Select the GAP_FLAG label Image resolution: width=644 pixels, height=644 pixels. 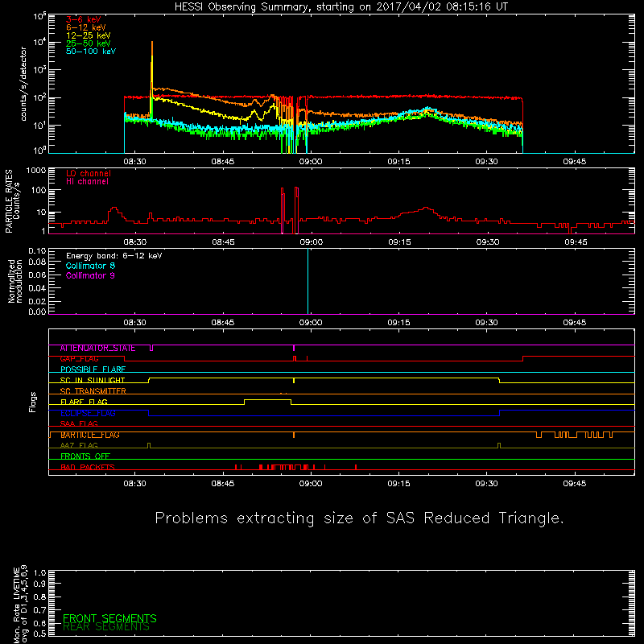(x=79, y=359)
